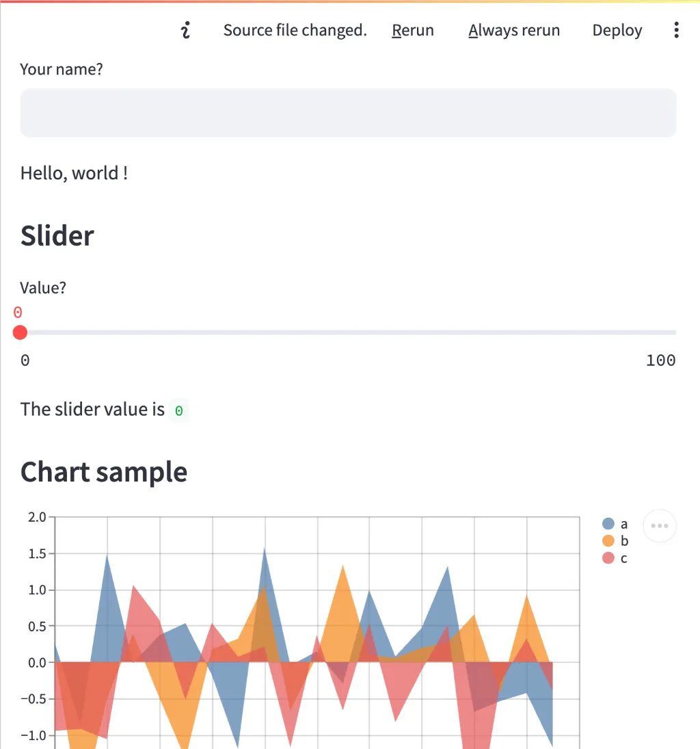Click the "Source file changed." notice
700x749 pixels.
[295, 30]
